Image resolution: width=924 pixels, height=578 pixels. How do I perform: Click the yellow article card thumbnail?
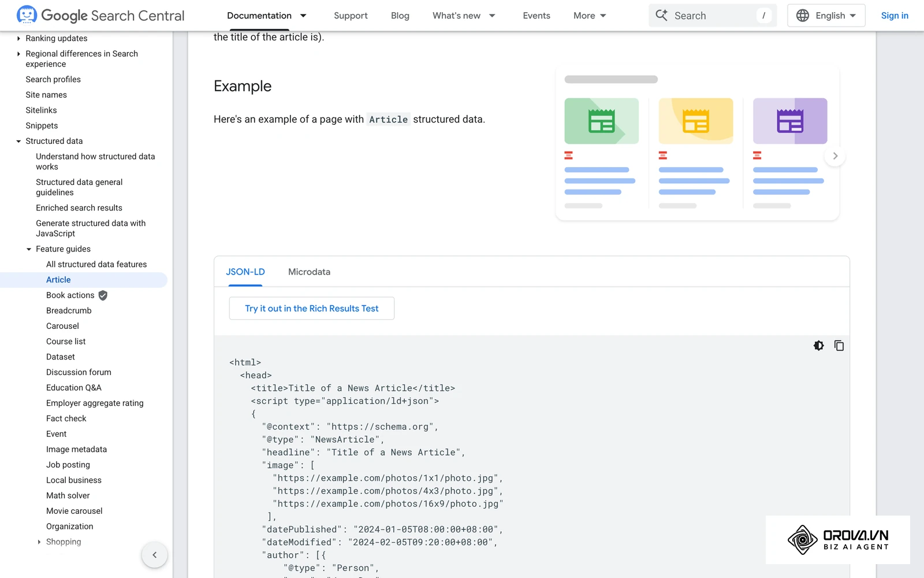[696, 121]
